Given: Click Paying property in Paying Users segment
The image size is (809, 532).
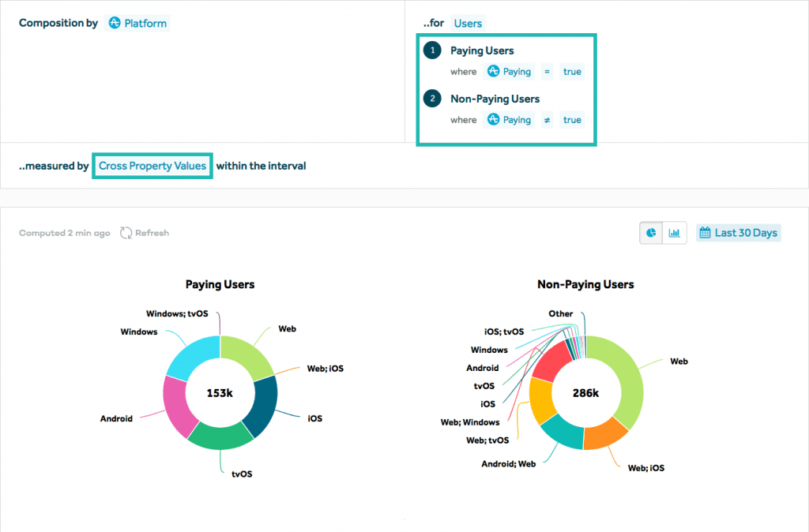Looking at the screenshot, I should pos(509,72).
